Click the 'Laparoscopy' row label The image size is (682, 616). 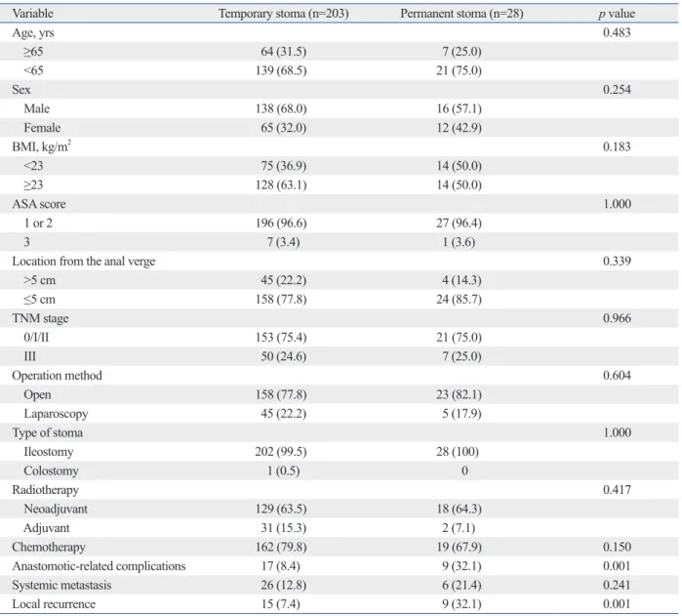point(56,414)
